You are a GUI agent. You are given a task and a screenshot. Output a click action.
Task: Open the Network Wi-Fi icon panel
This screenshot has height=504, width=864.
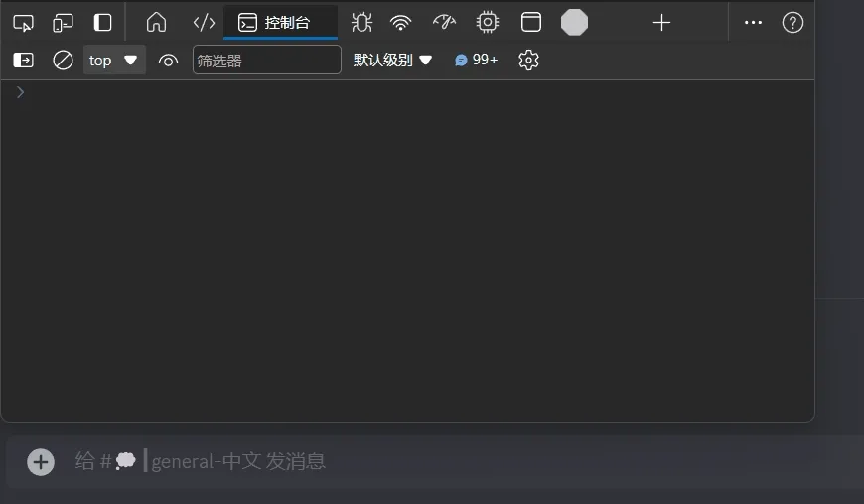pyautogui.click(x=400, y=22)
